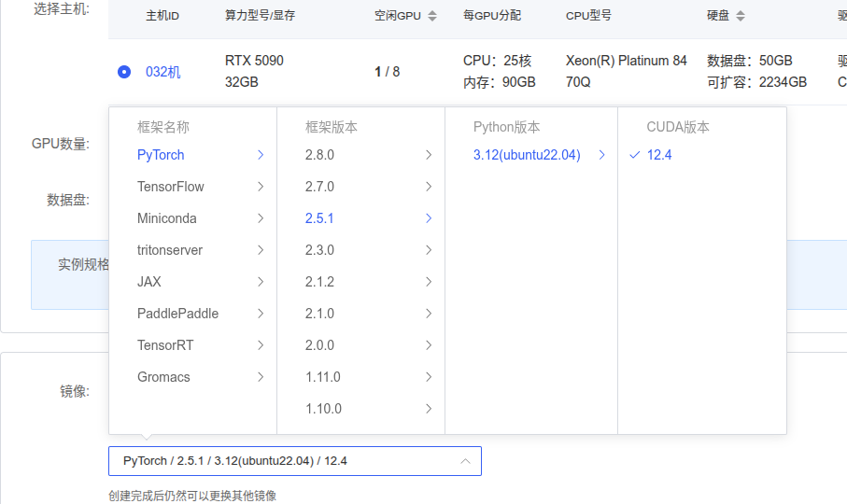This screenshot has width=847, height=504.
Task: Expand PaddlePaddle chevron arrow
Action: 261,314
